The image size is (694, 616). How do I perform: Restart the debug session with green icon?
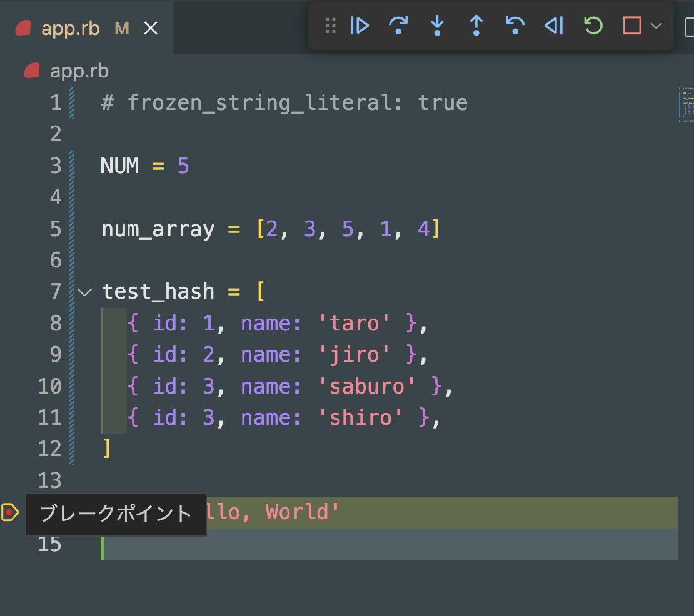pos(592,26)
